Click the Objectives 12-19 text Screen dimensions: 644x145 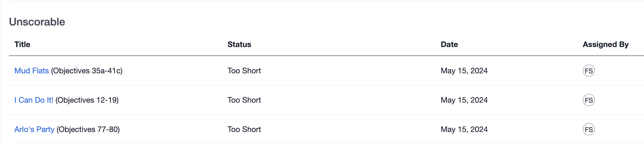coord(87,100)
